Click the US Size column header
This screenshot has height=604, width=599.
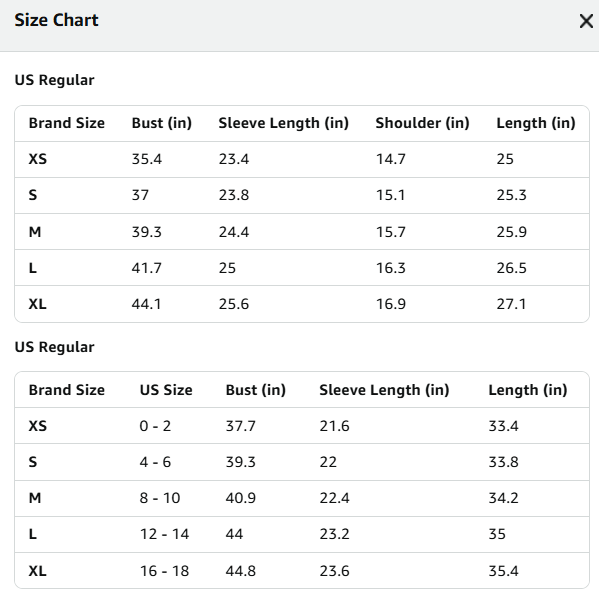[x=166, y=390]
